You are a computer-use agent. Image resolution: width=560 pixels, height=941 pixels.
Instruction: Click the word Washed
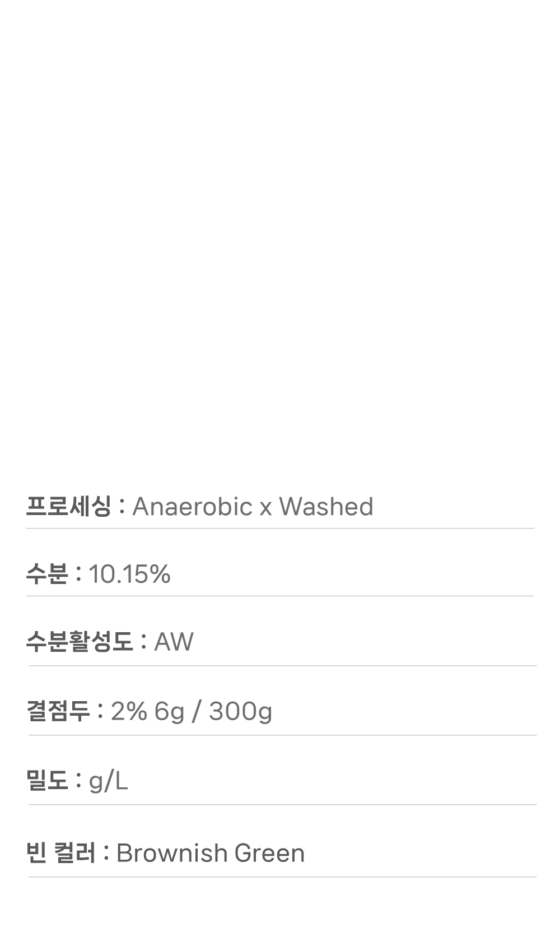pos(326,507)
